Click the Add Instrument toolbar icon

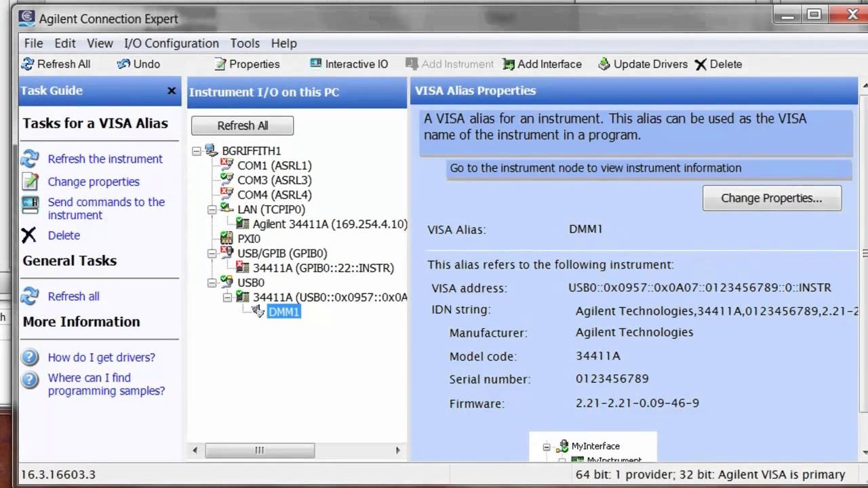(x=412, y=64)
